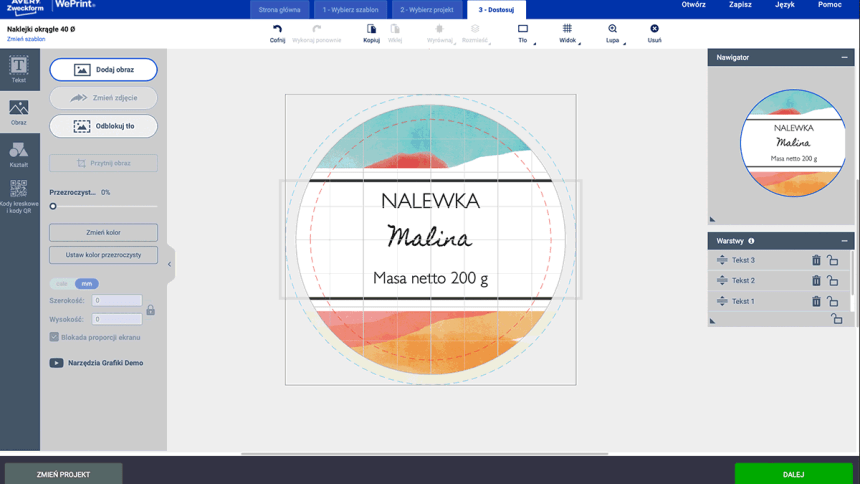Open the Otwórz menu
860x484 pixels.
point(693,5)
